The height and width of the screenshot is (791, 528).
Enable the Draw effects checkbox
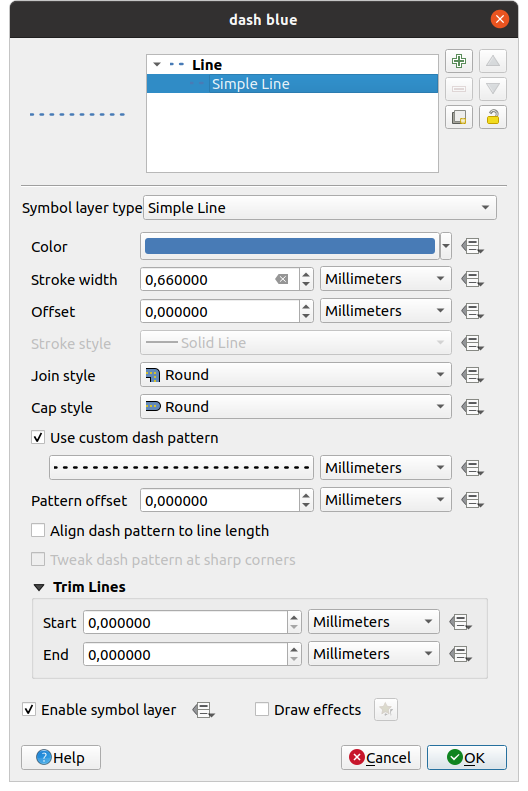(x=262, y=709)
